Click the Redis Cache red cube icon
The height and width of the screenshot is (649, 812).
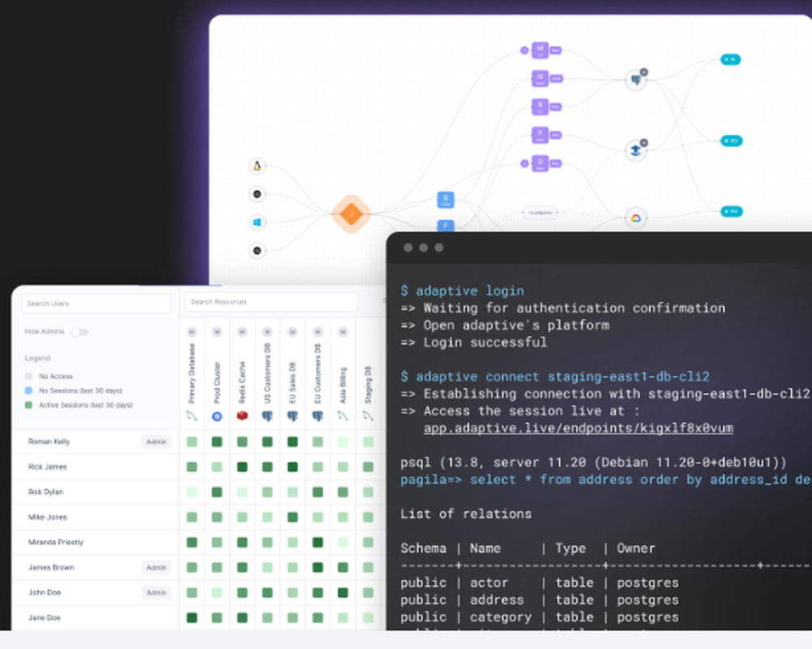[242, 415]
